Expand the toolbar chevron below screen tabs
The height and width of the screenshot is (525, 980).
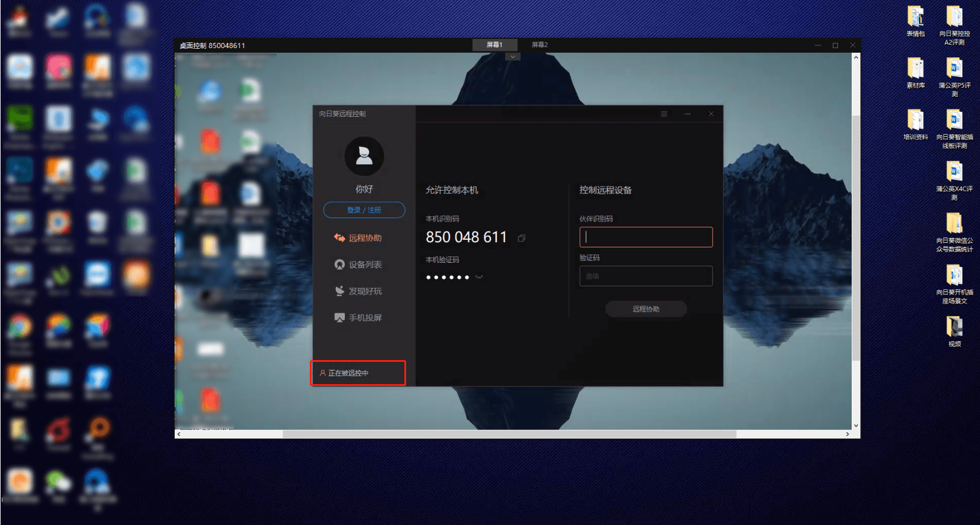(513, 57)
